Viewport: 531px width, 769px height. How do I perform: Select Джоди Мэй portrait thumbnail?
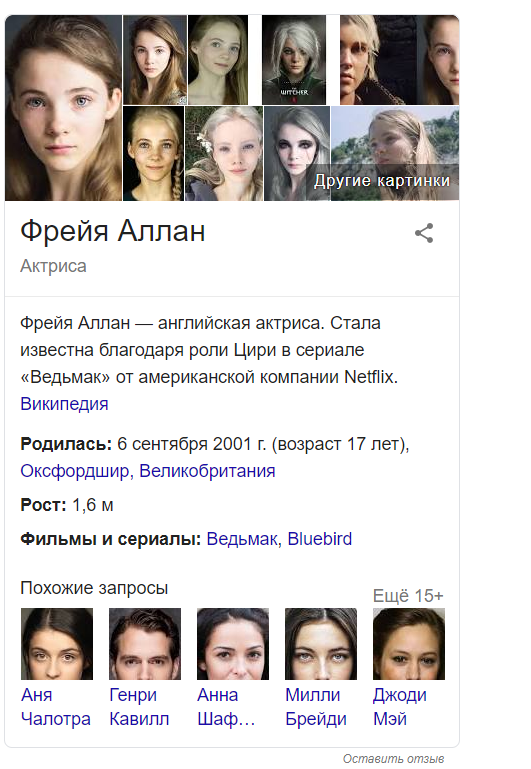[x=409, y=644]
